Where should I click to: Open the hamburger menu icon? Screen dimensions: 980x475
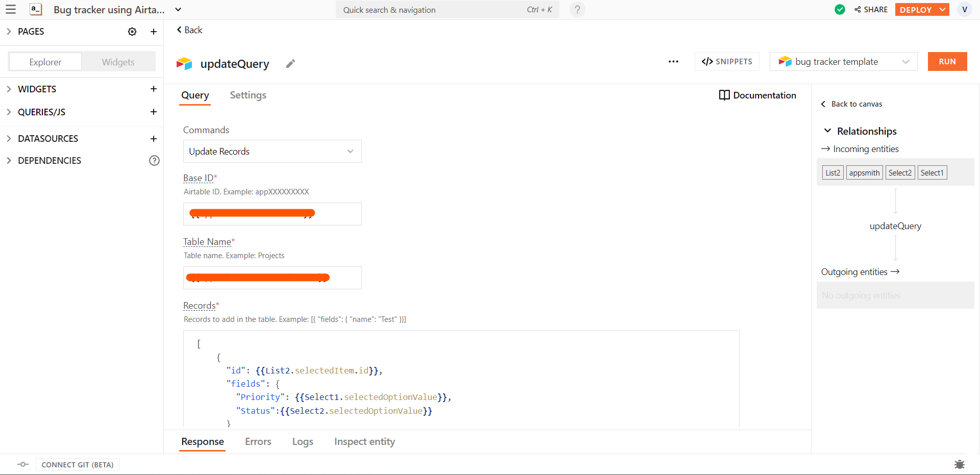pos(11,9)
